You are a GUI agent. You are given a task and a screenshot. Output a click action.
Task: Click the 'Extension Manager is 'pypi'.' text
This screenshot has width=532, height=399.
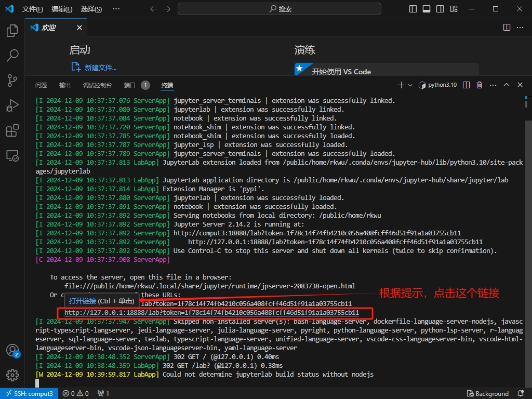(214, 189)
